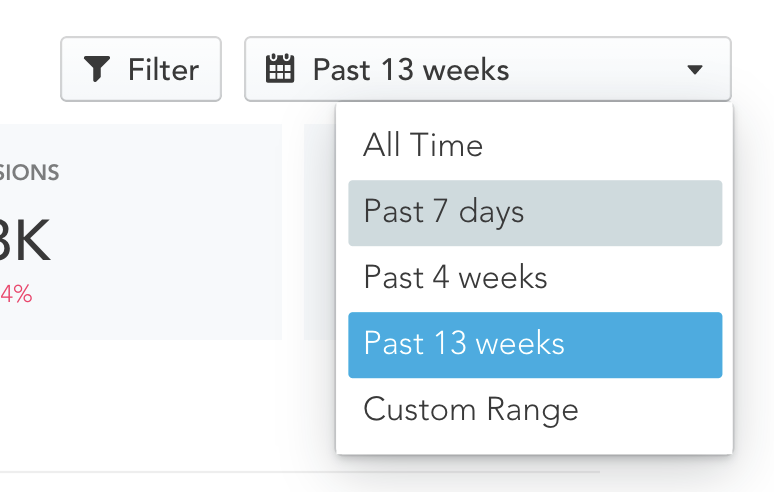Click the red 4% change indicator
This screenshot has width=774, height=492.
coord(16,294)
